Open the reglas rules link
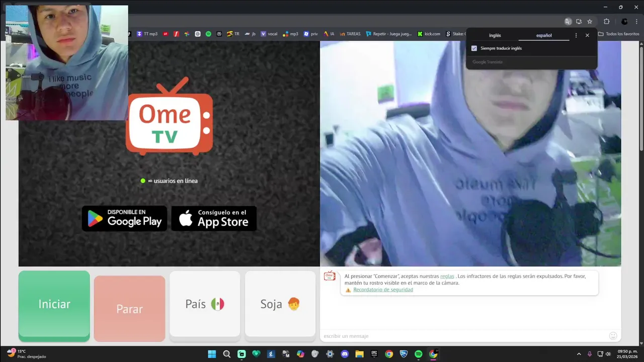Screen dimensions: 644x362 (447, 276)
